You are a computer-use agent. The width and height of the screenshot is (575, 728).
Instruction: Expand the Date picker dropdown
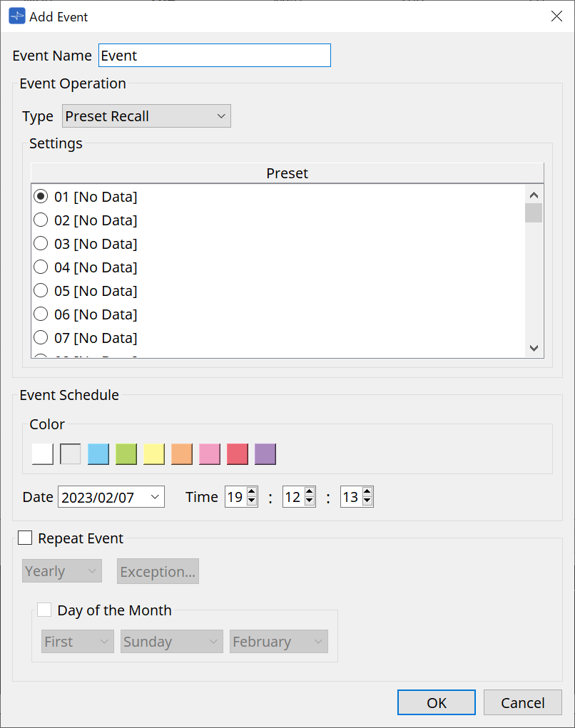pyautogui.click(x=155, y=497)
